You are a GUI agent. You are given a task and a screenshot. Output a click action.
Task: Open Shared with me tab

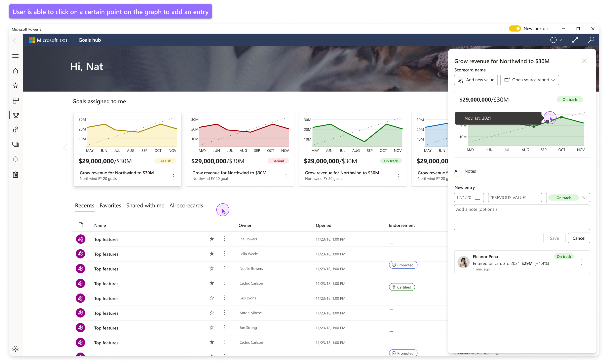145,205
